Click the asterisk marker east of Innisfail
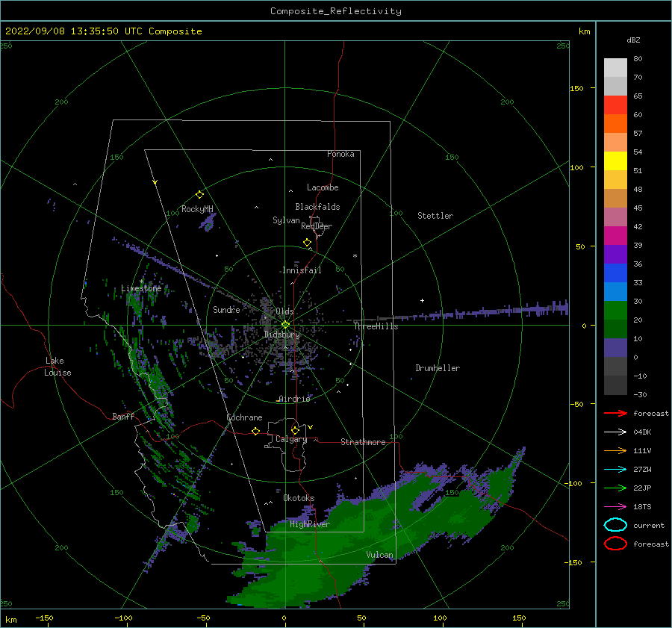672x628 pixels. pos(355,256)
